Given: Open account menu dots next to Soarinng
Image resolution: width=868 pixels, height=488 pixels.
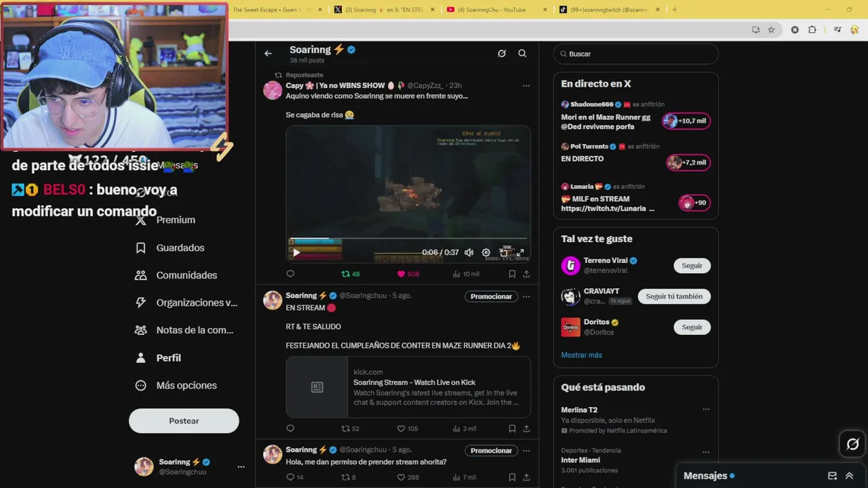Looking at the screenshot, I should pyautogui.click(x=241, y=467).
